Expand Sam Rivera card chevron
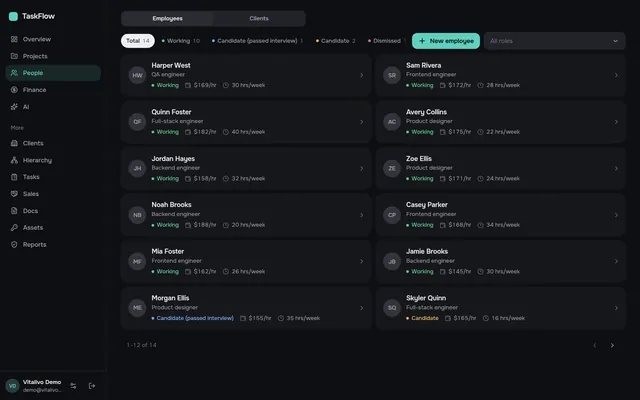640x400 pixels. [616, 75]
